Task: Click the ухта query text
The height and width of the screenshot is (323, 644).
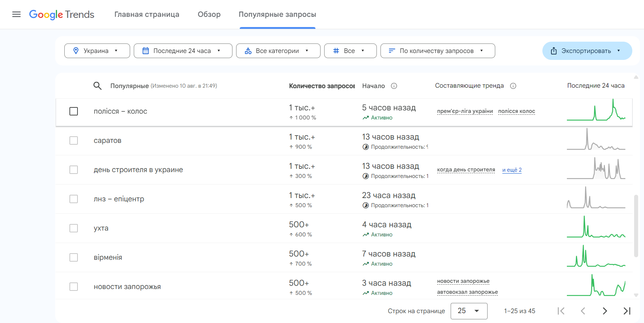Action: [101, 228]
